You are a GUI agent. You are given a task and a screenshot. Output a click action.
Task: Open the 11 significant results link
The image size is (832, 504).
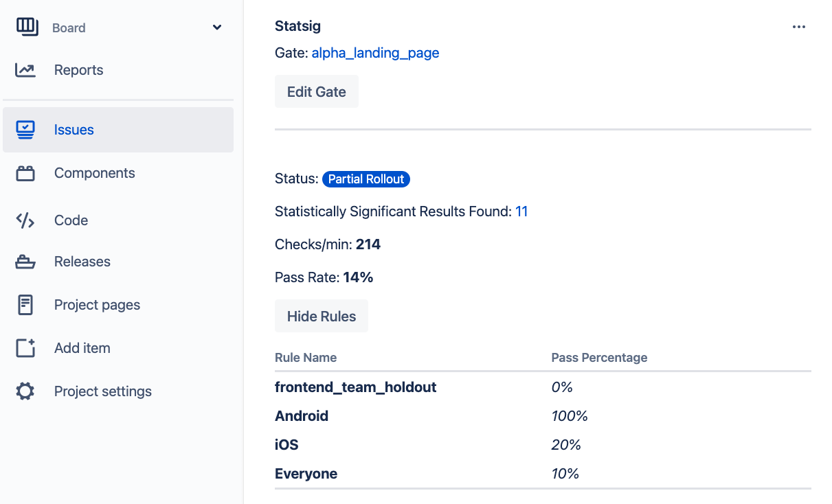521,211
